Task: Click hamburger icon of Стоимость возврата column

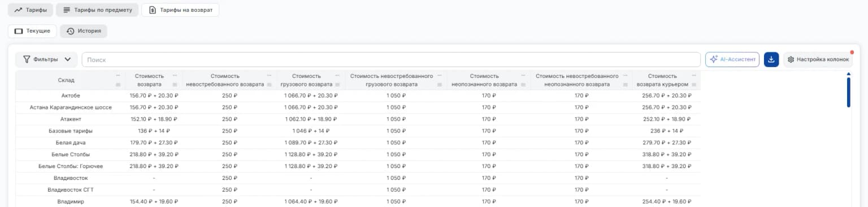Action: [175, 85]
